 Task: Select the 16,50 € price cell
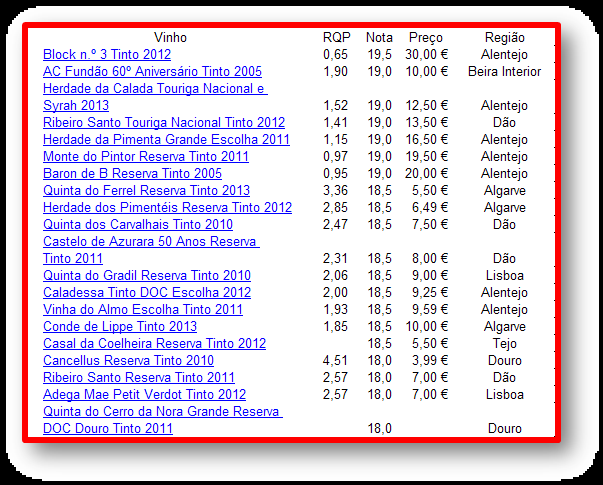[427, 140]
